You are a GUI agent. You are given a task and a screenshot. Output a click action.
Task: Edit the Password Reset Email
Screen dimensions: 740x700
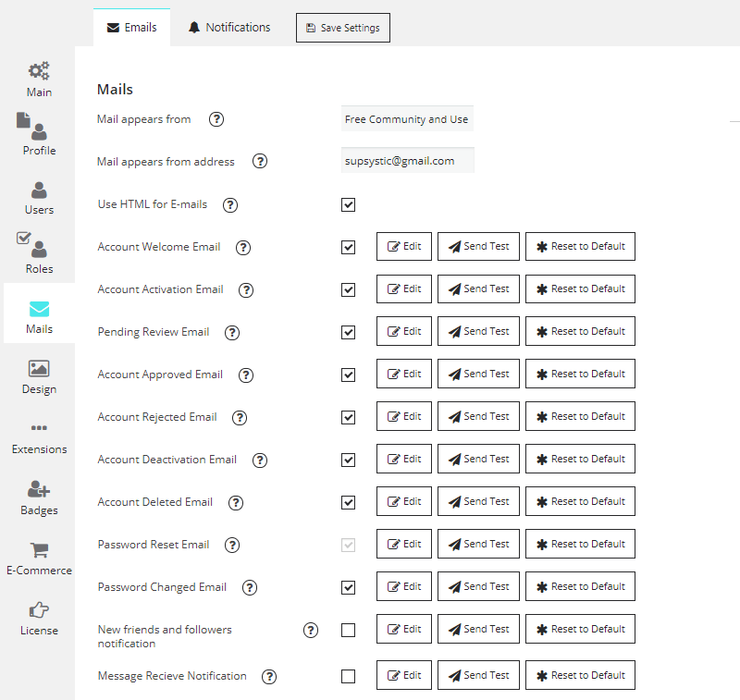click(404, 544)
